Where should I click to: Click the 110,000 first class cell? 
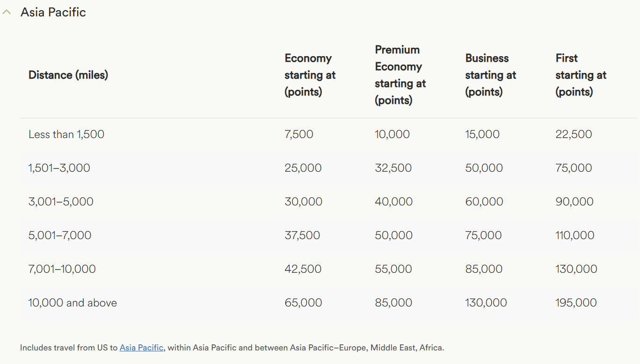point(575,235)
